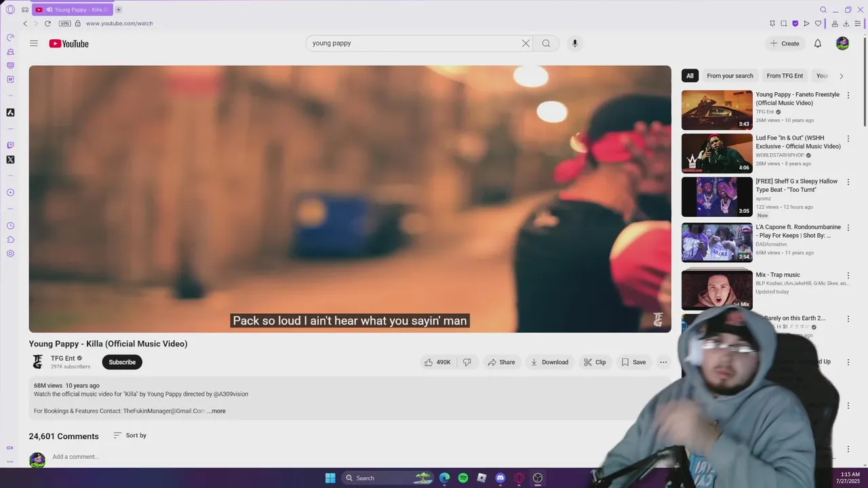The height and width of the screenshot is (488, 868).
Task: Open the YouTube hamburger guide menu
Action: click(34, 43)
